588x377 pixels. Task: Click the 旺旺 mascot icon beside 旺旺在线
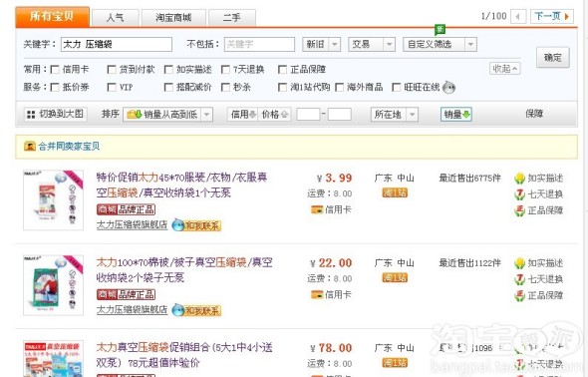coord(448,88)
